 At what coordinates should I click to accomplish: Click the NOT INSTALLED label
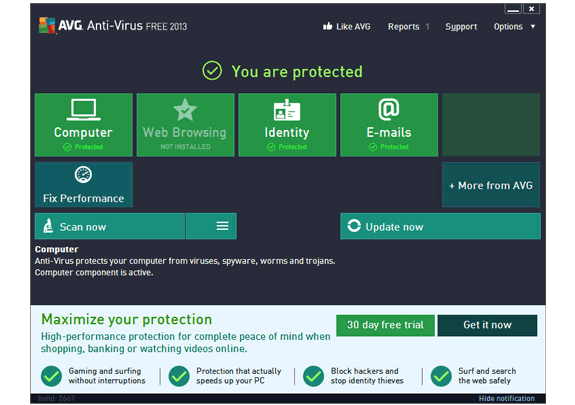(x=185, y=147)
